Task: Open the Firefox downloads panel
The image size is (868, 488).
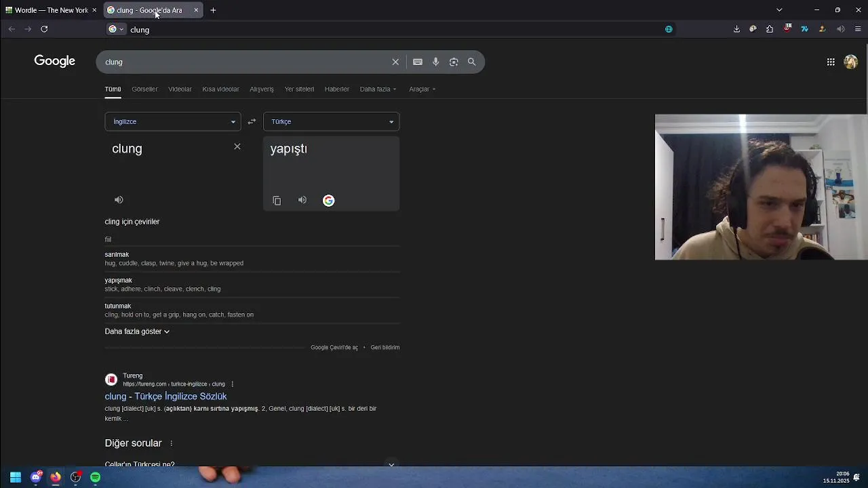Action: pyautogui.click(x=736, y=29)
